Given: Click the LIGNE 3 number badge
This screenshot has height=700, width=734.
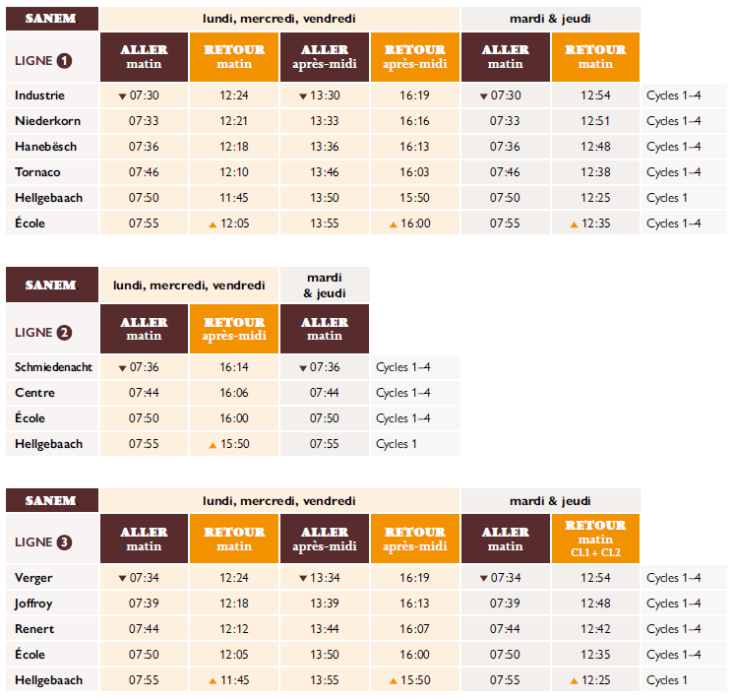Looking at the screenshot, I should [64, 542].
